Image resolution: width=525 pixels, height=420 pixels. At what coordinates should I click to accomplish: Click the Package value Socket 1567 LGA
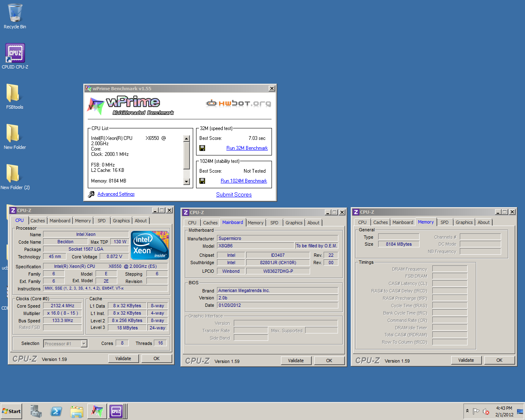click(x=86, y=249)
